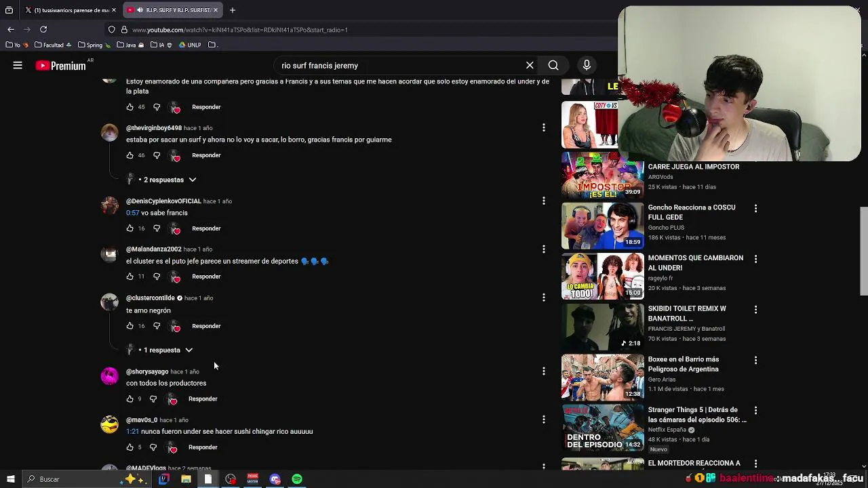The width and height of the screenshot is (868, 488).
Task: Open options for 'Goncho Reacciona a COSCU' video
Action: (x=755, y=208)
